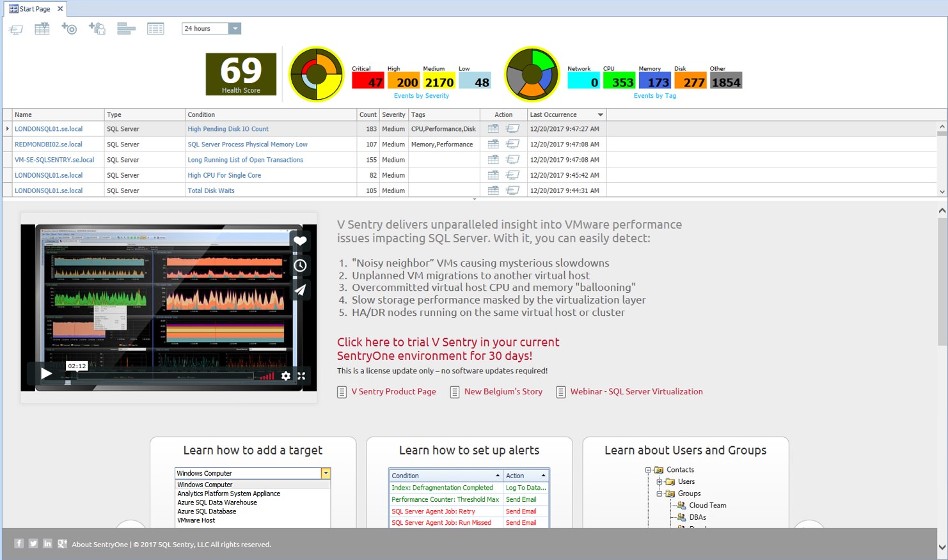948x560 pixels.
Task: Click the Events by Tag donut chart
Action: (532, 74)
